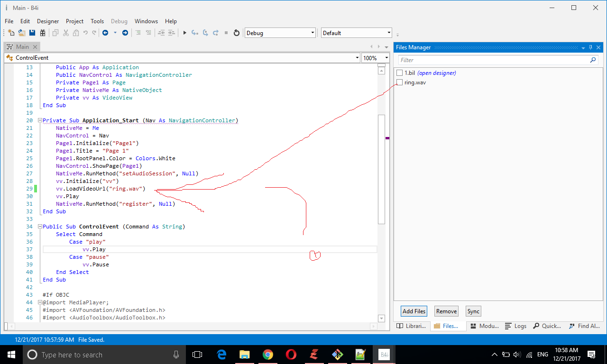This screenshot has height=364, width=607.
Task: Click the Restart debugging circular arrow icon
Action: [x=237, y=33]
